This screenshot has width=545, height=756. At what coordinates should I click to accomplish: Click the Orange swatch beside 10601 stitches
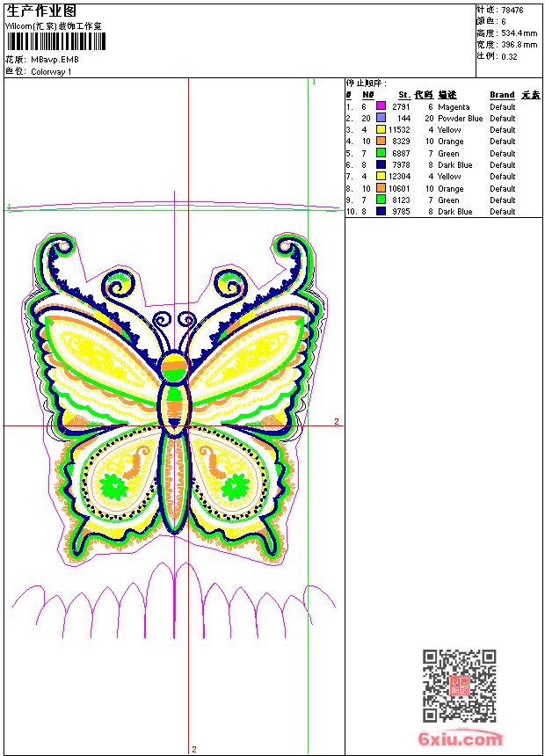pos(381,188)
